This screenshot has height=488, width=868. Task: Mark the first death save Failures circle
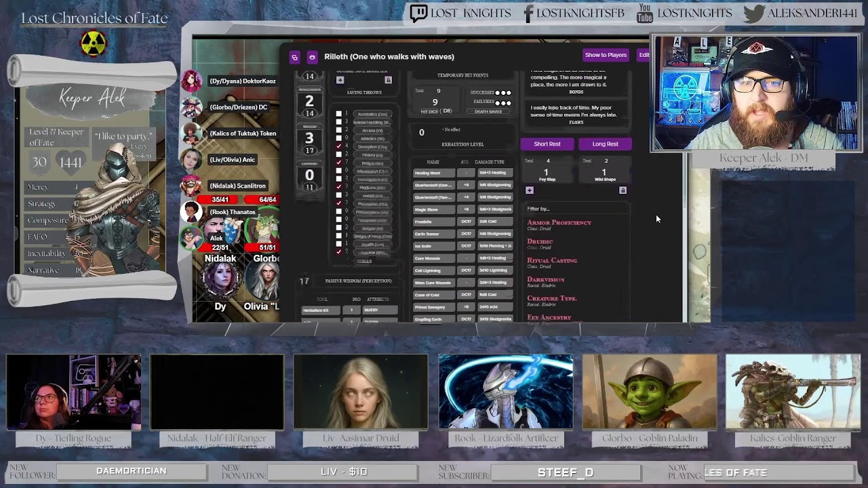[498, 103]
